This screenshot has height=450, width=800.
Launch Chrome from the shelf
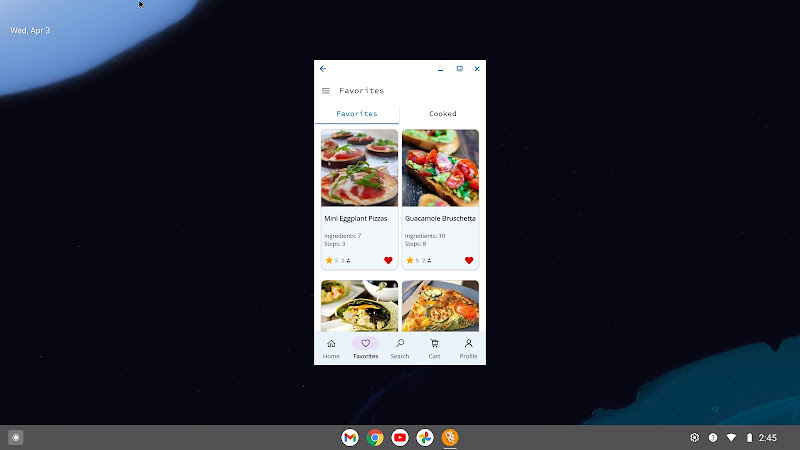(375, 437)
